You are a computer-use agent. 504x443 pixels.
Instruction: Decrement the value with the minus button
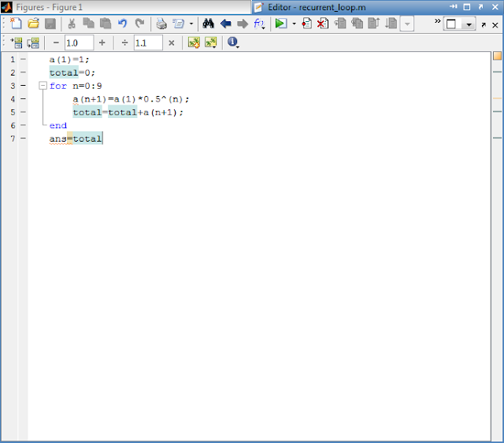click(x=56, y=42)
